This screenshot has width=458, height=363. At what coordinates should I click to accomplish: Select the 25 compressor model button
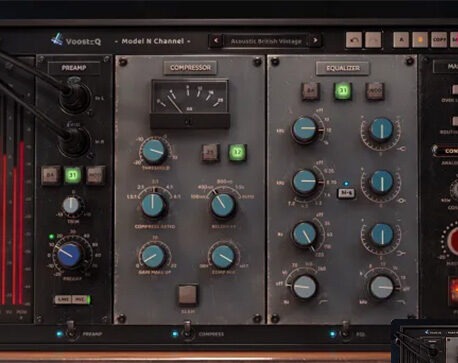210,153
